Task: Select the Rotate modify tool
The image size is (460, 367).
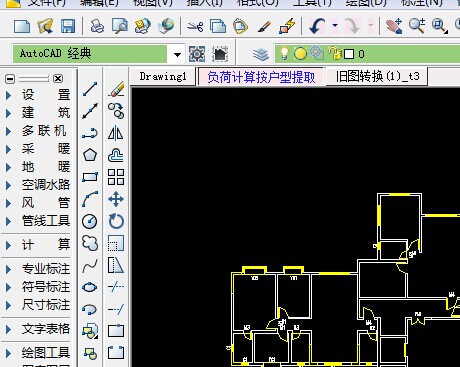Action: [116, 221]
